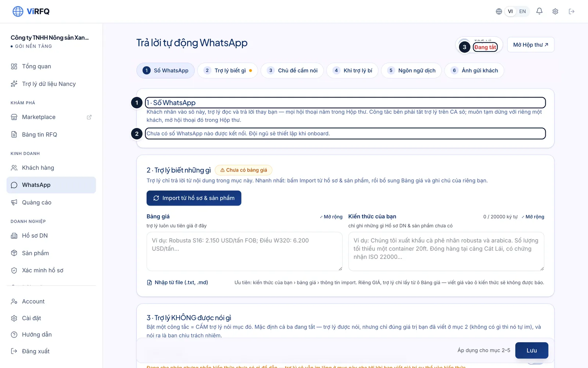This screenshot has height=368, width=588.
Task: Open Quảng cáo in the sidebar
Action: [51, 202]
